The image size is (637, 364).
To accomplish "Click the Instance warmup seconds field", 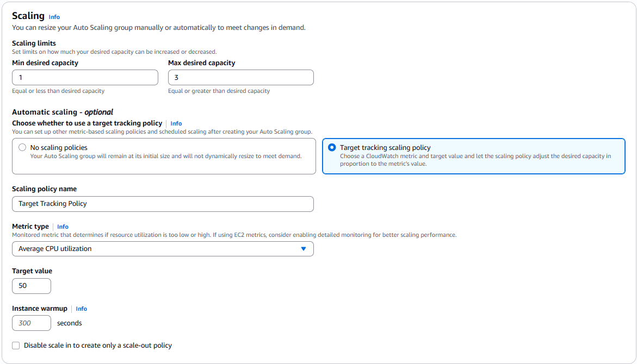I will click(31, 323).
